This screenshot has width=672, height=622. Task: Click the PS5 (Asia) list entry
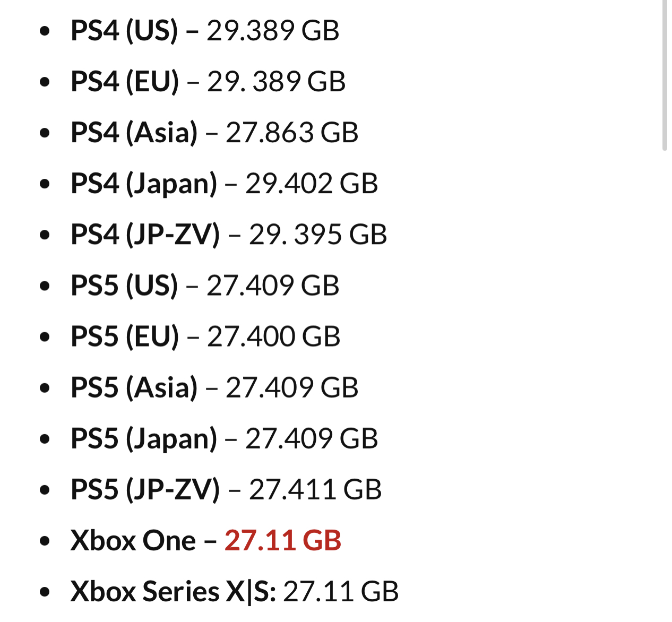pos(214,387)
